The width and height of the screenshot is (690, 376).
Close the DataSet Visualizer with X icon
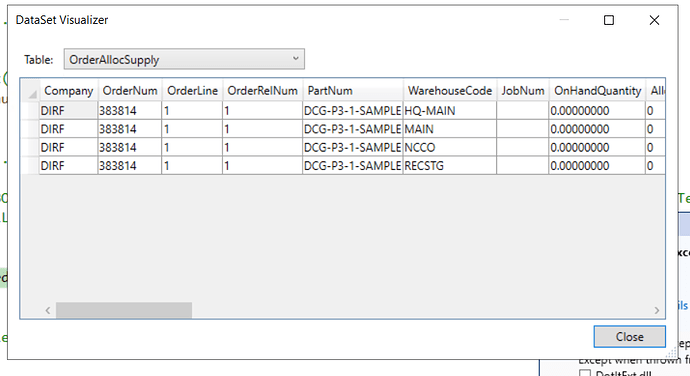tap(654, 20)
